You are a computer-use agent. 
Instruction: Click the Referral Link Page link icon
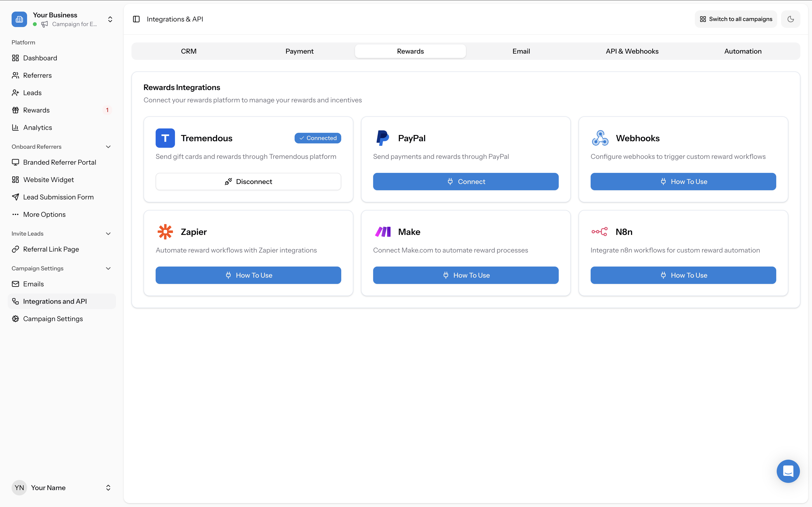pos(15,249)
